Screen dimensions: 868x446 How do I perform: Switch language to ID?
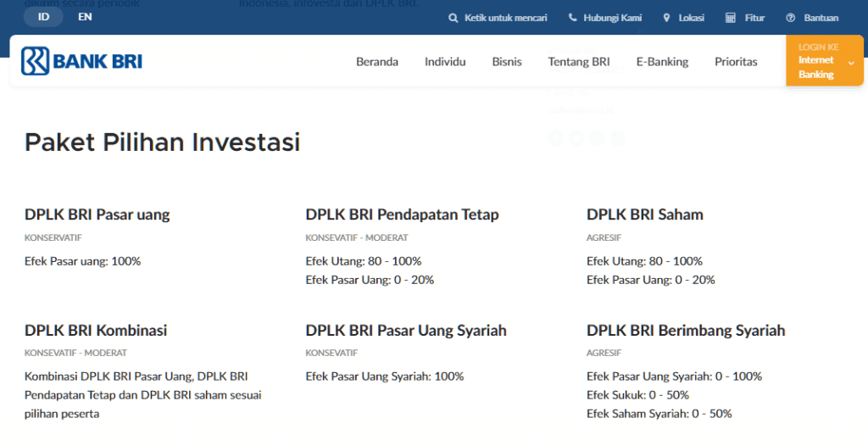43,17
